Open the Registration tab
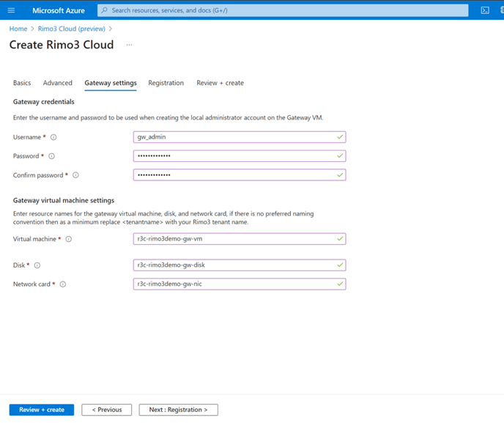Viewport: 504px width, 423px height. [x=166, y=83]
